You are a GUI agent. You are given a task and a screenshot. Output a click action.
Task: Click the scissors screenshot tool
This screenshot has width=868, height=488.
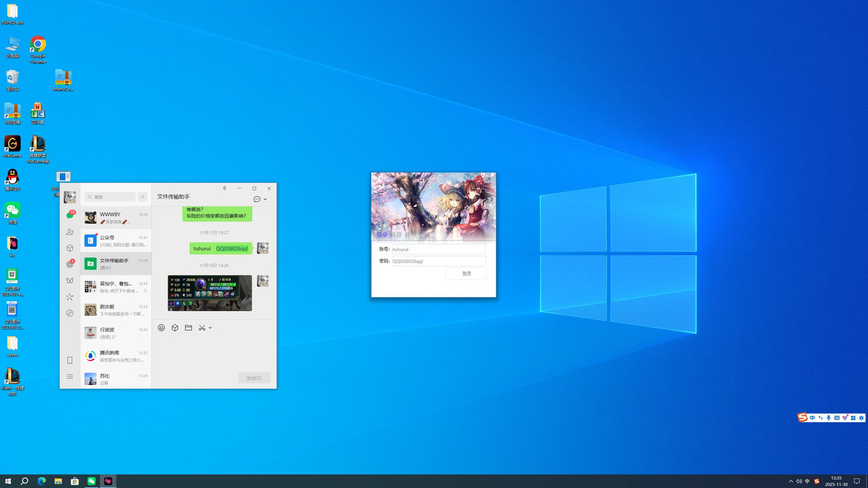[x=202, y=328]
